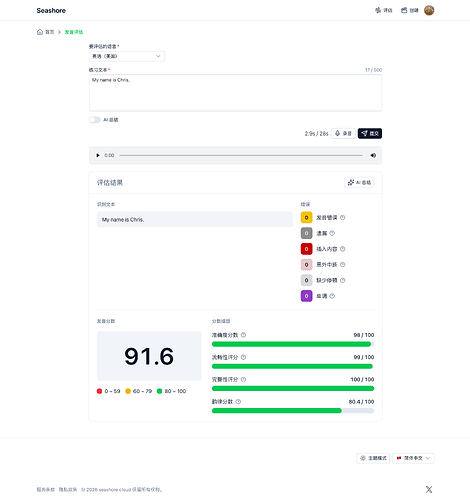470x500 pixels.
Task: Click the pink unexpected break count badge
Action: pos(307,265)
